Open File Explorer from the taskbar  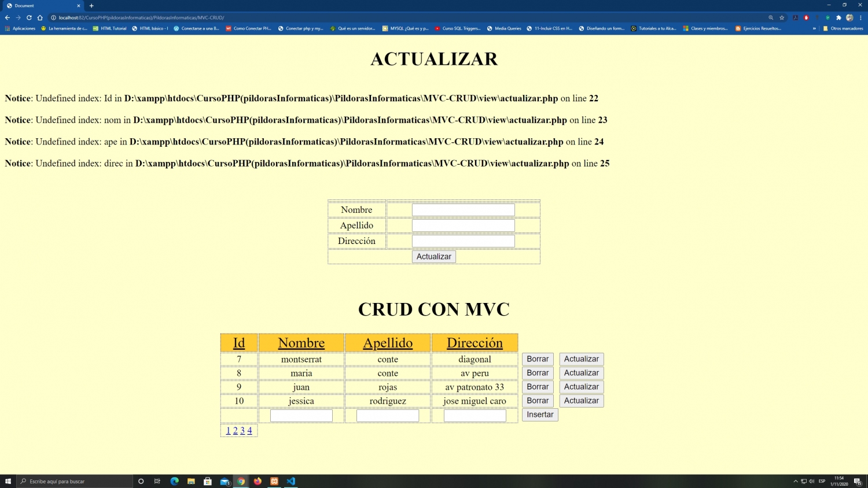(x=191, y=481)
